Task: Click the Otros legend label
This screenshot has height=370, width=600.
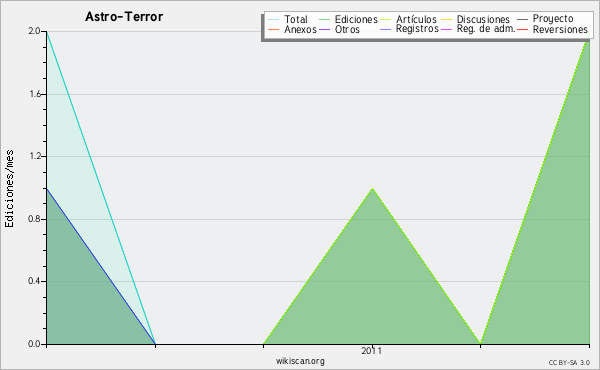Action: click(x=347, y=29)
